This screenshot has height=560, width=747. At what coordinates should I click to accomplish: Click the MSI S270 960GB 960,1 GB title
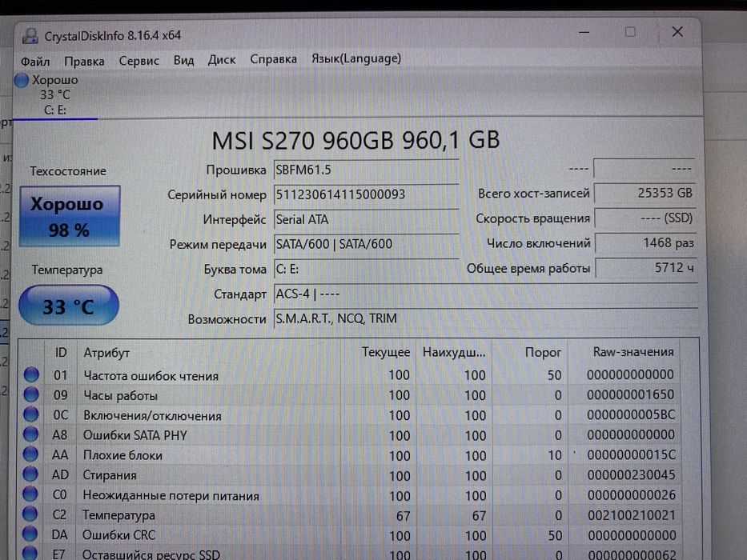[355, 141]
